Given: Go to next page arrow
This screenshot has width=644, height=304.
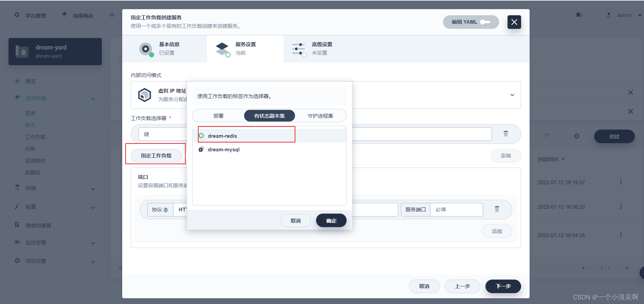Looking at the screenshot, I should click(x=625, y=268).
